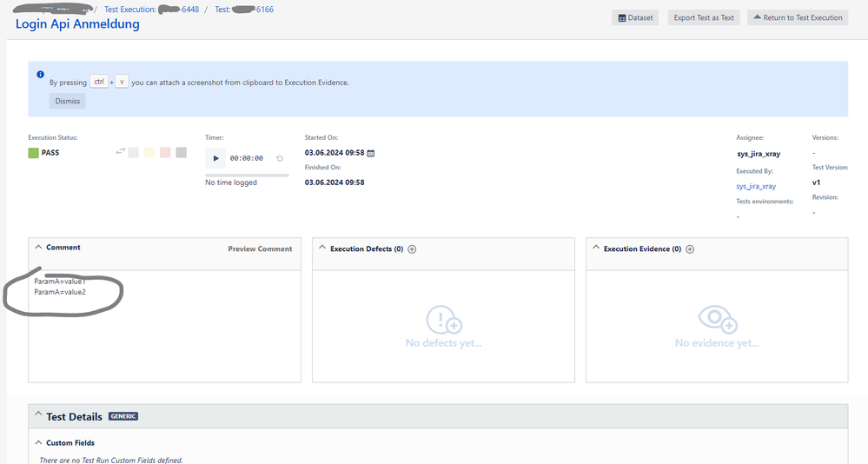Set status with the dark gray swatch
This screenshot has width=868, height=464.
(x=181, y=152)
